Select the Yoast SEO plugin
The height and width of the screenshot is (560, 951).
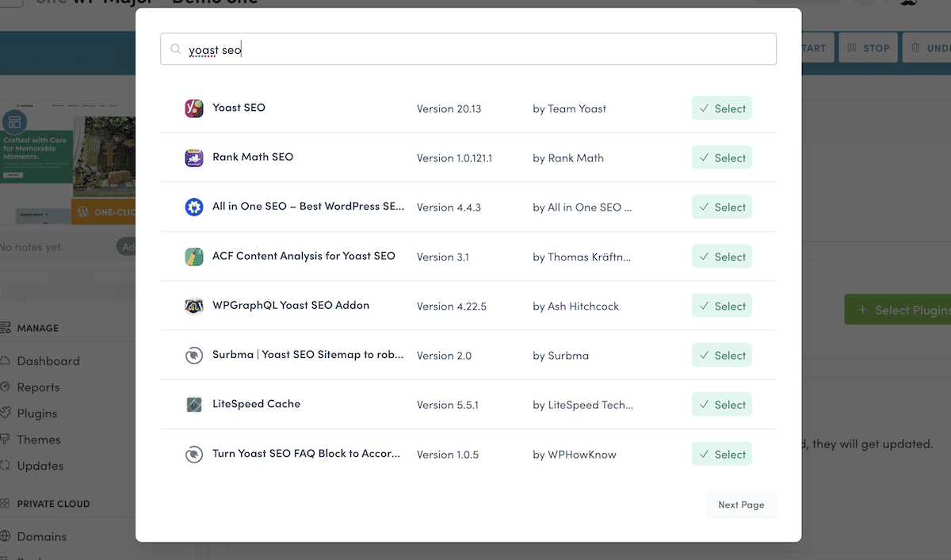pyautogui.click(x=721, y=109)
